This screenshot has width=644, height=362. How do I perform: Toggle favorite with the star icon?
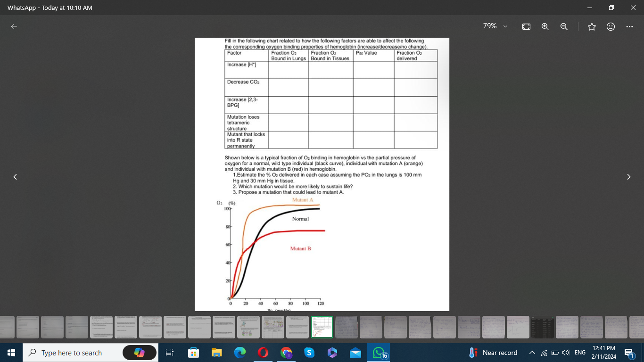pos(592,26)
